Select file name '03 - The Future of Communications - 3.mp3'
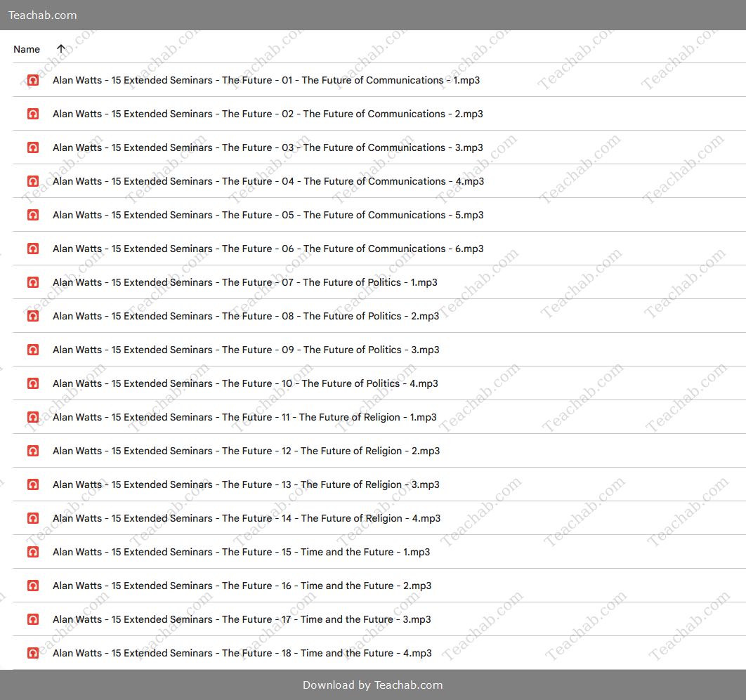Viewport: 746px width, 700px height. point(268,148)
